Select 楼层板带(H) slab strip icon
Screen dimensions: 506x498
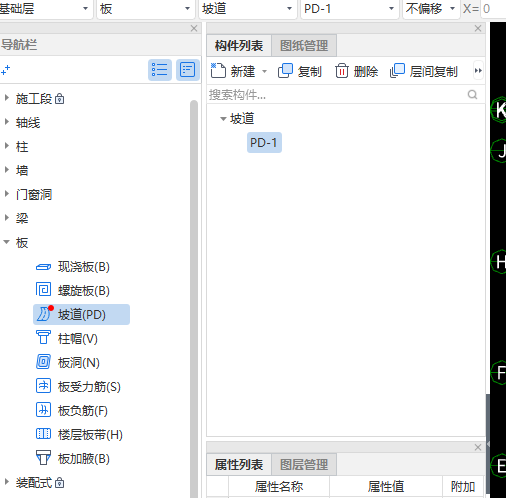[43, 434]
